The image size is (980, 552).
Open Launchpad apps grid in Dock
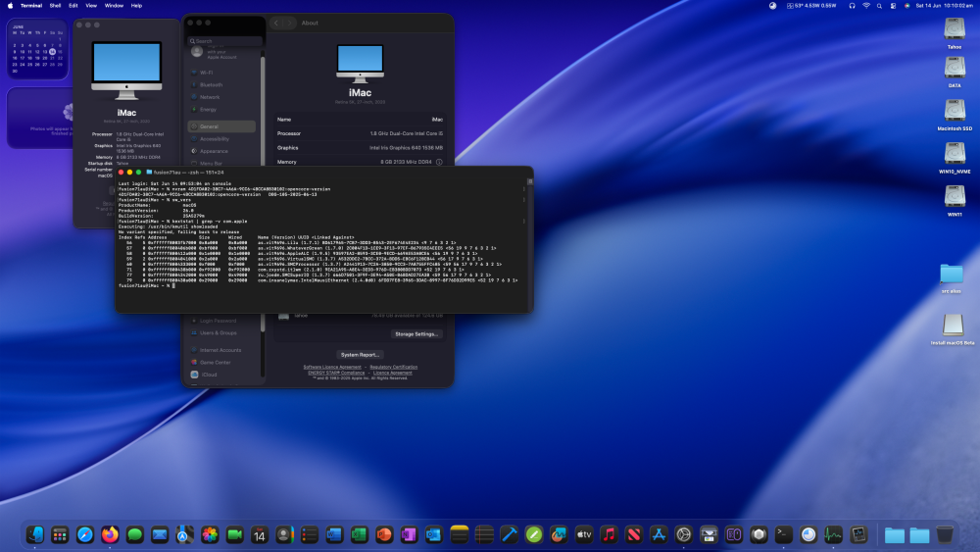pos(60,534)
